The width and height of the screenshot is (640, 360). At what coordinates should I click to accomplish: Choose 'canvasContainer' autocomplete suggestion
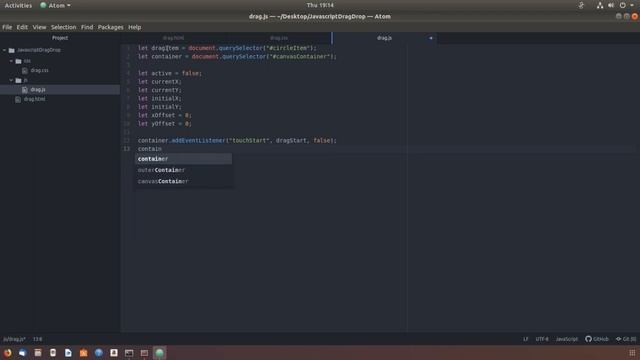pos(184,181)
